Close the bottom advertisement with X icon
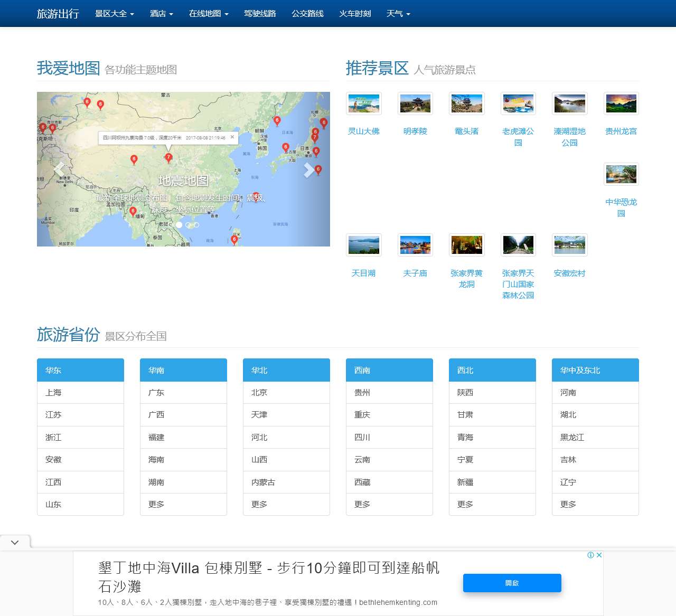This screenshot has height=616, width=676. [x=599, y=555]
